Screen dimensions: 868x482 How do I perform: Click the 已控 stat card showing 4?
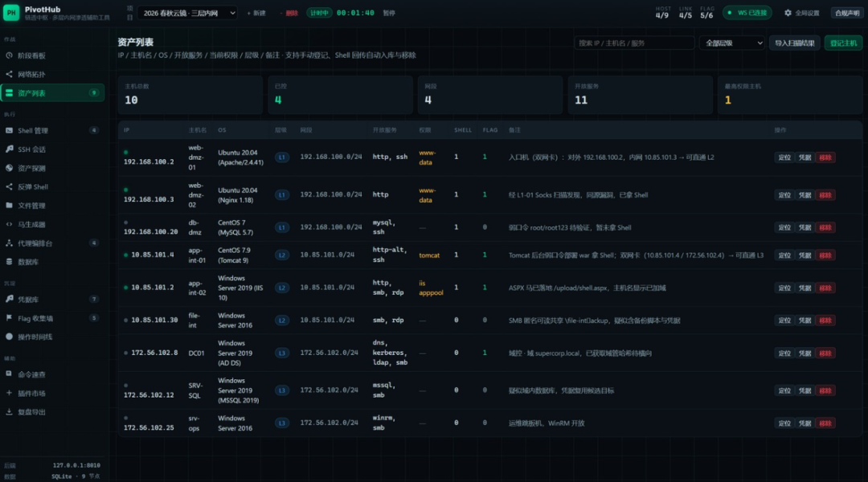(x=340, y=95)
